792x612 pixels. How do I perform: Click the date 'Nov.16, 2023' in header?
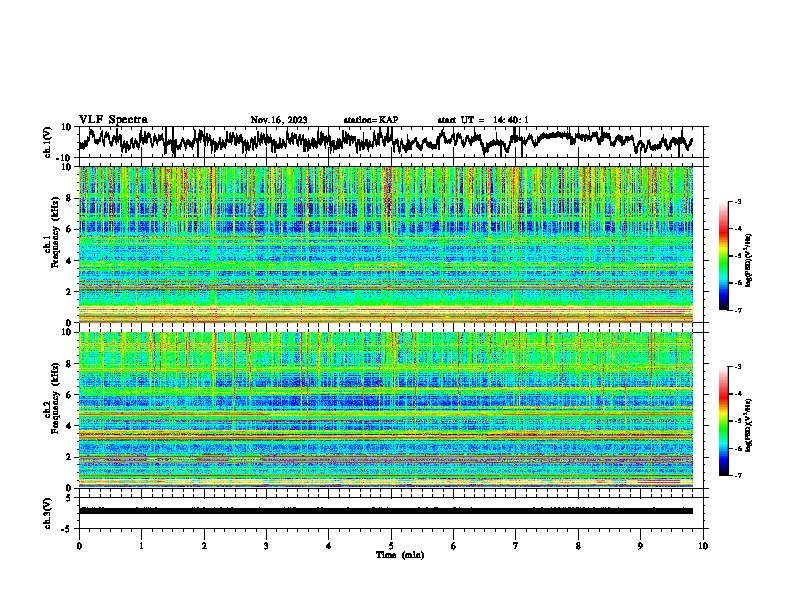click(279, 120)
